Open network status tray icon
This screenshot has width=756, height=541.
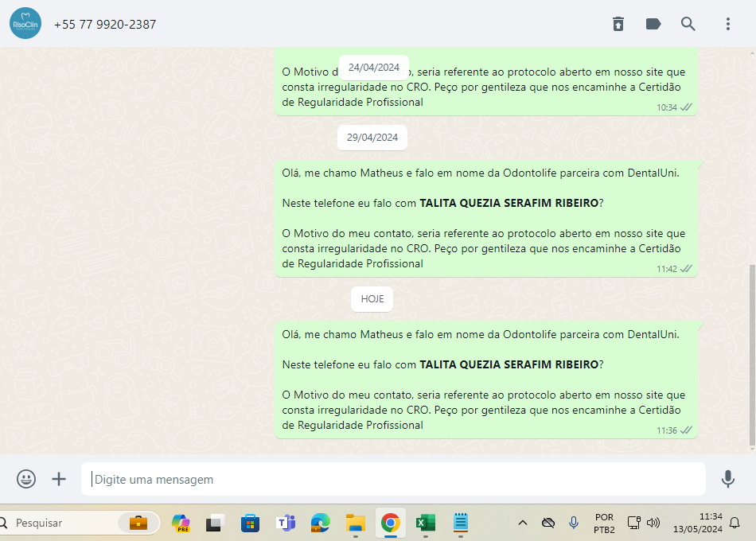click(633, 523)
